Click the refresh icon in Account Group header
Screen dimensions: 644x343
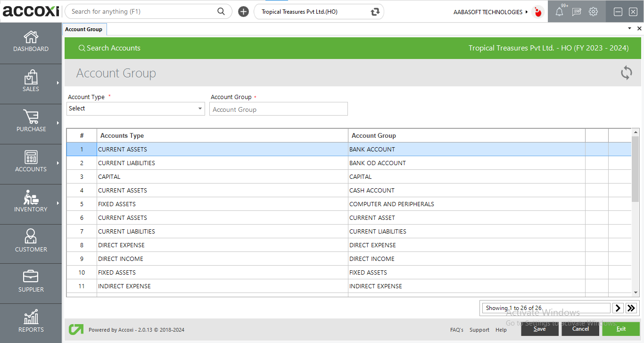[x=626, y=73]
